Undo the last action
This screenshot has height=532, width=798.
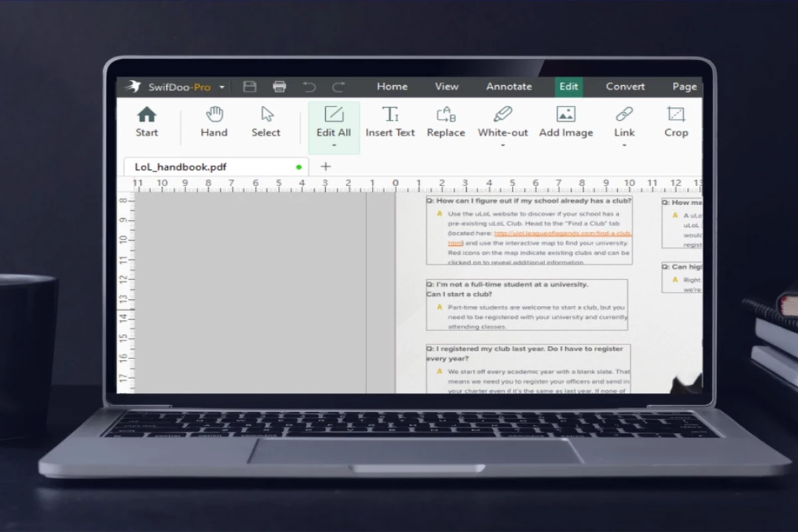click(x=309, y=86)
